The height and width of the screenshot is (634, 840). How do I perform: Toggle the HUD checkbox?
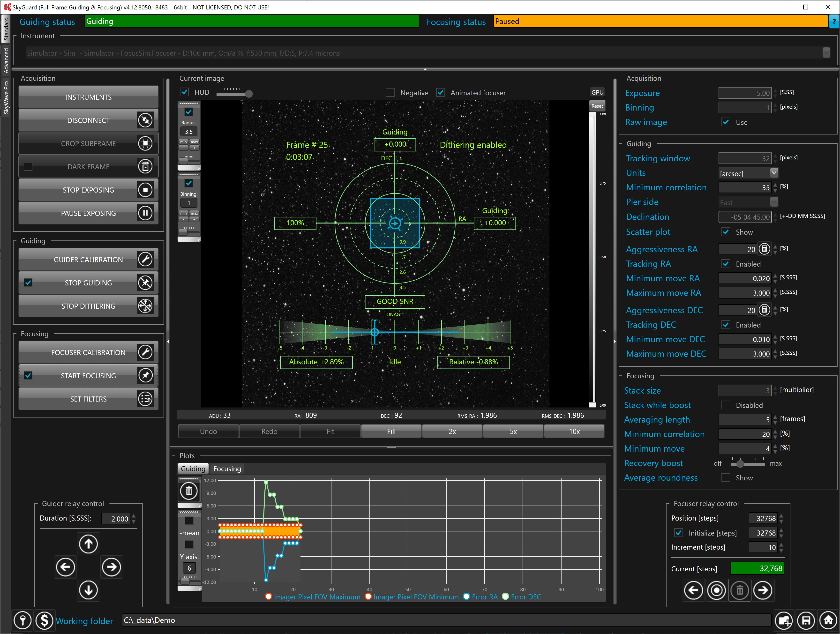pyautogui.click(x=185, y=92)
